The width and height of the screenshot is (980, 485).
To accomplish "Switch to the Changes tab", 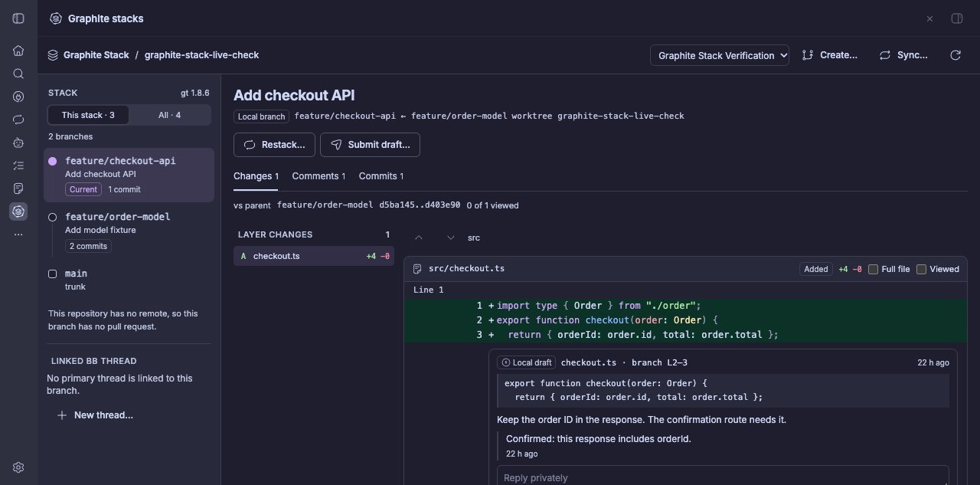I will (x=256, y=176).
